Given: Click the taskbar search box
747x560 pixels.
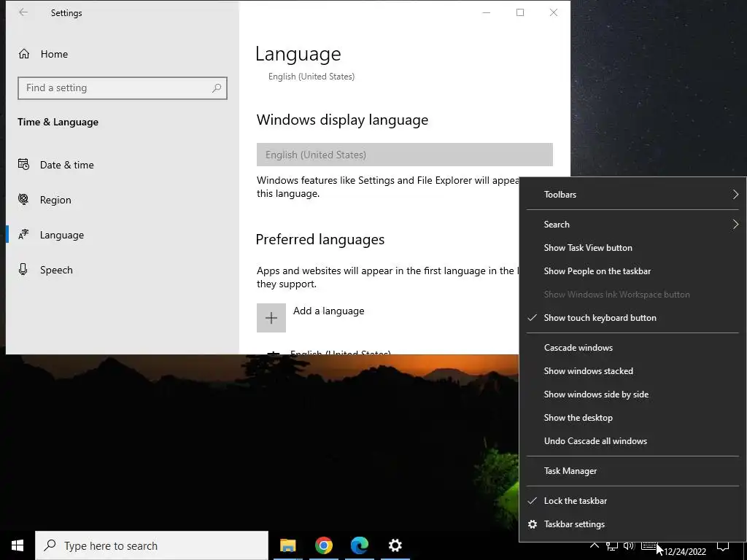Looking at the screenshot, I should pyautogui.click(x=152, y=545).
